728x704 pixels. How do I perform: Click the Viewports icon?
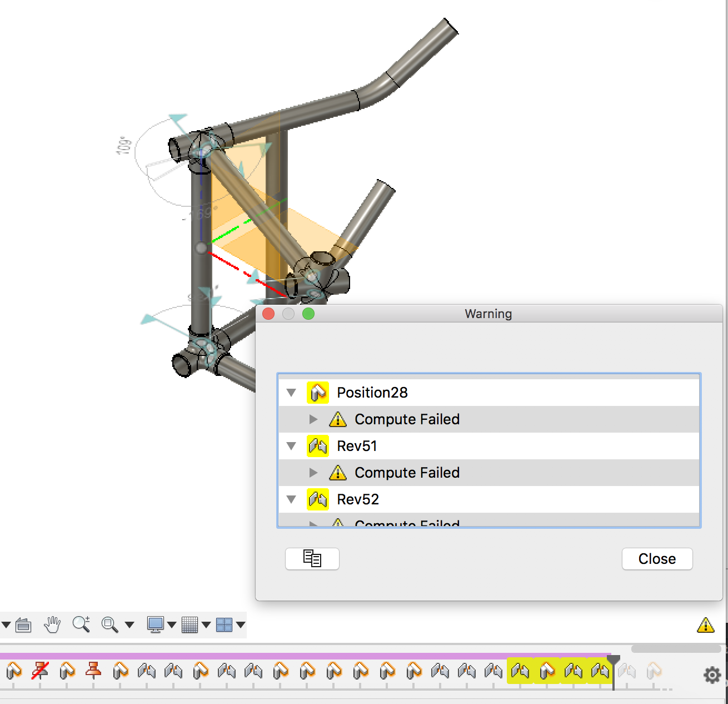[224, 624]
